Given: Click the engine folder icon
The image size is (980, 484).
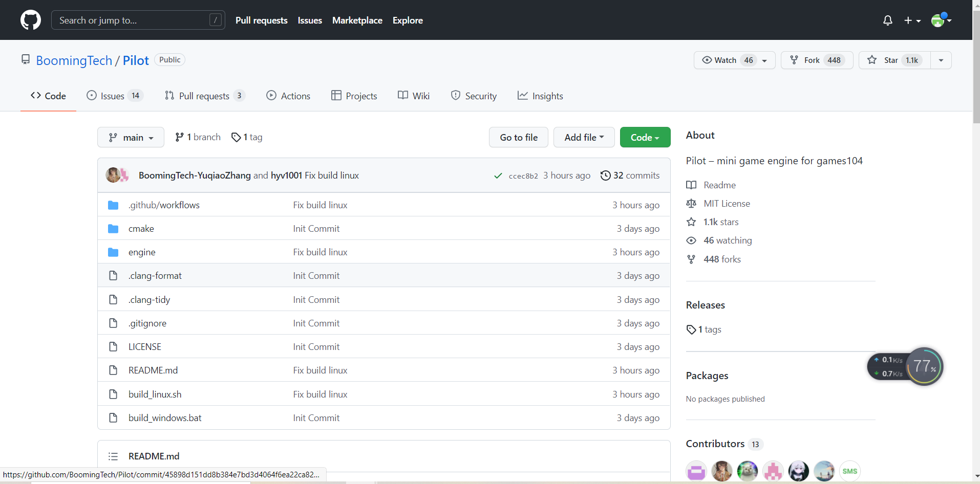Looking at the screenshot, I should tap(113, 252).
